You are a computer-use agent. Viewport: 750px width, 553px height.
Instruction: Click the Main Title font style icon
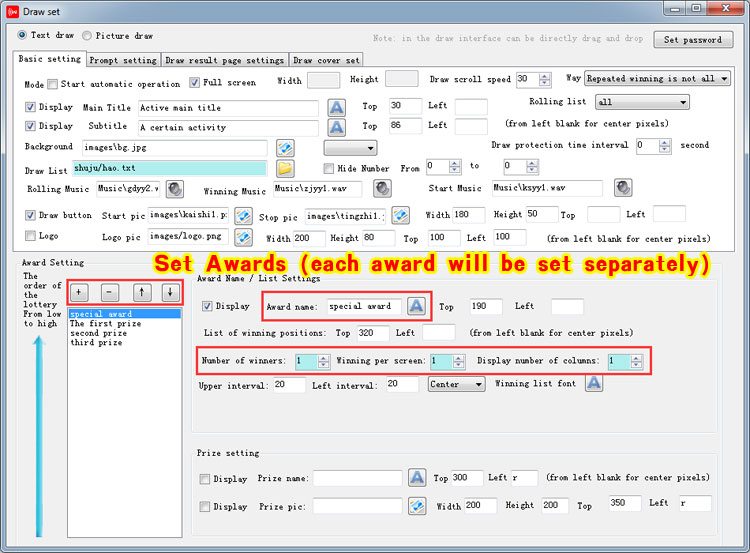(x=337, y=107)
